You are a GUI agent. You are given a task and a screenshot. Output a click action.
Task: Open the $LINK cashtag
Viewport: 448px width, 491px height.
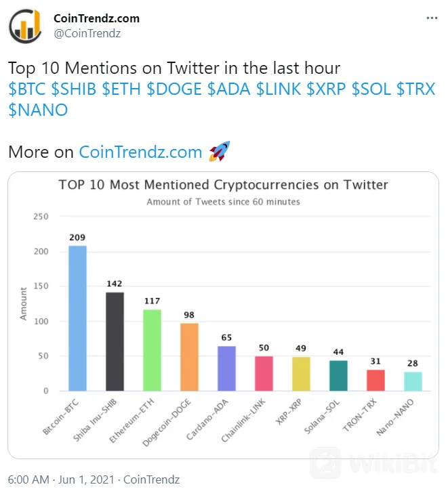(x=279, y=89)
